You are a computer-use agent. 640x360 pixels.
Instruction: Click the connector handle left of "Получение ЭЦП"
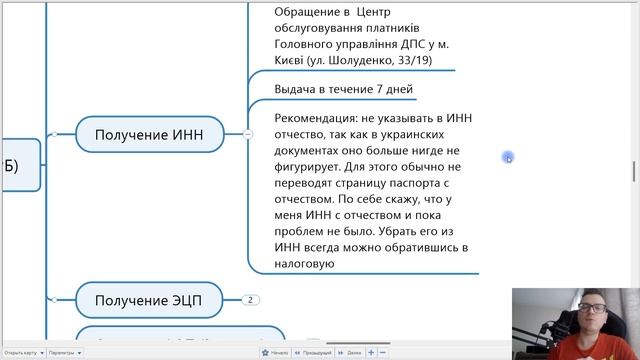[x=54, y=300]
